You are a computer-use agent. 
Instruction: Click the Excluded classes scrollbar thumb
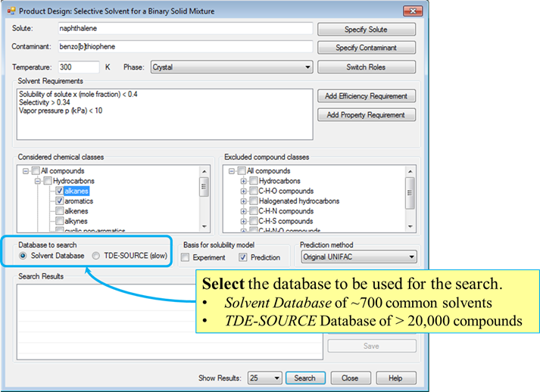pos(410,193)
